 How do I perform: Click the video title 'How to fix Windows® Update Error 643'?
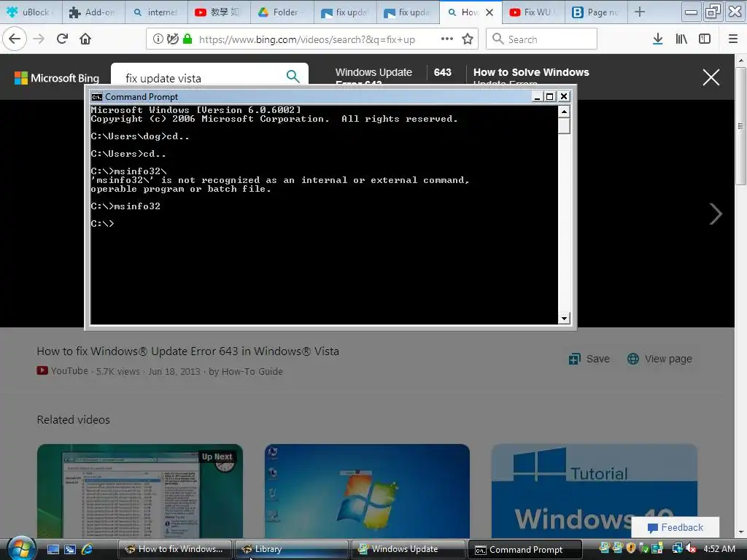click(x=187, y=351)
